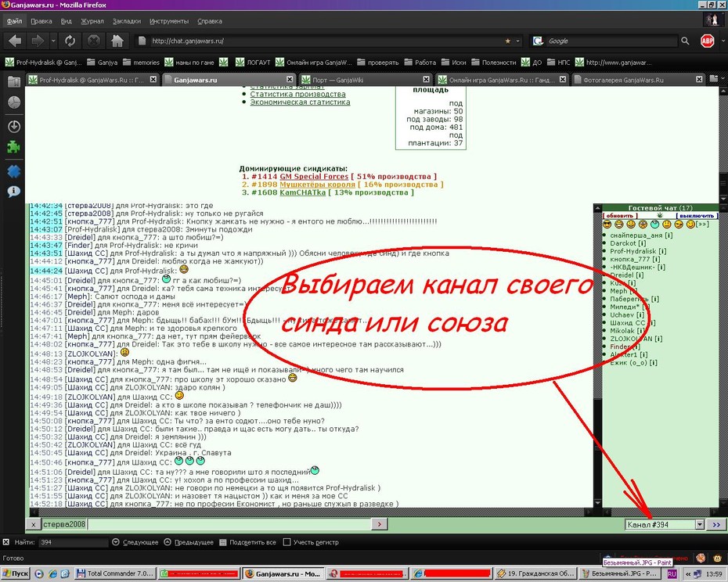Expand the 'Канал #394' channel dropdown
The image size is (728, 582).
tap(700, 524)
